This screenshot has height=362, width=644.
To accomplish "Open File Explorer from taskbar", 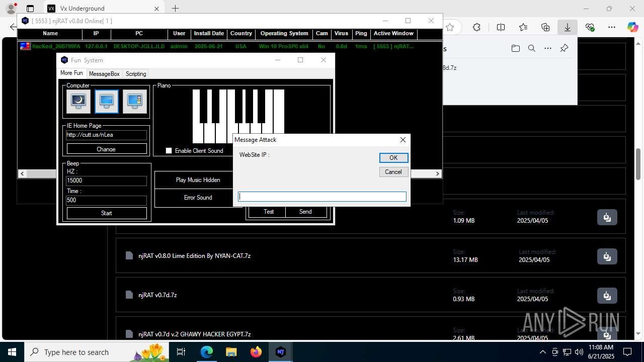I will click(x=231, y=352).
